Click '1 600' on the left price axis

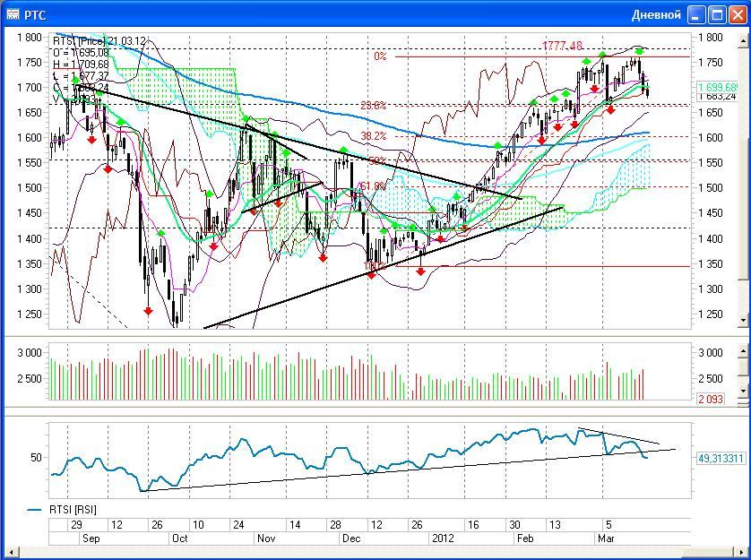(29, 138)
